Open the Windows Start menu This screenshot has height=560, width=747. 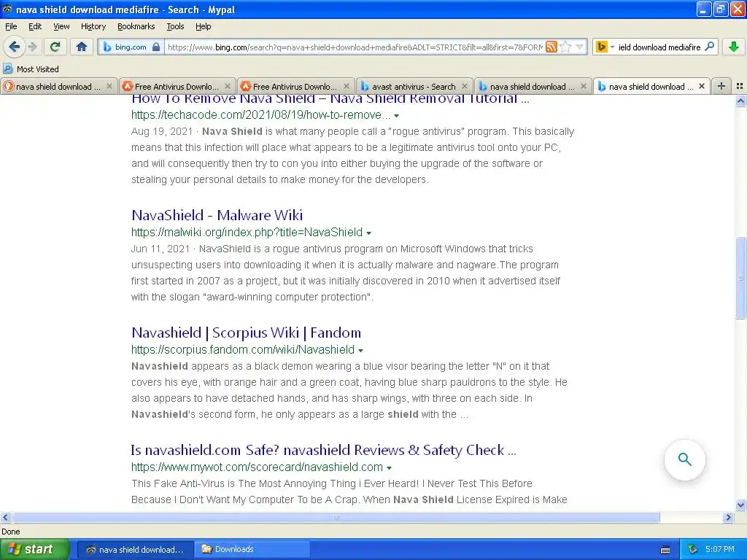click(x=35, y=549)
